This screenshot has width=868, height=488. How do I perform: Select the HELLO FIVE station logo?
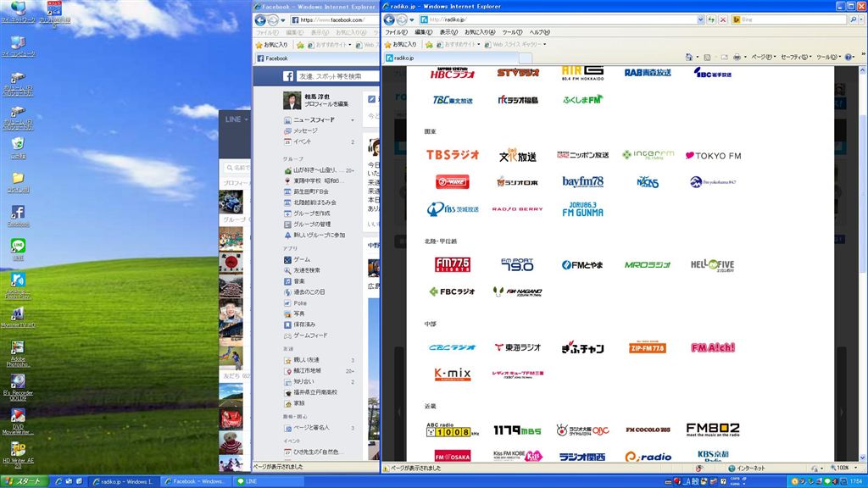click(712, 265)
